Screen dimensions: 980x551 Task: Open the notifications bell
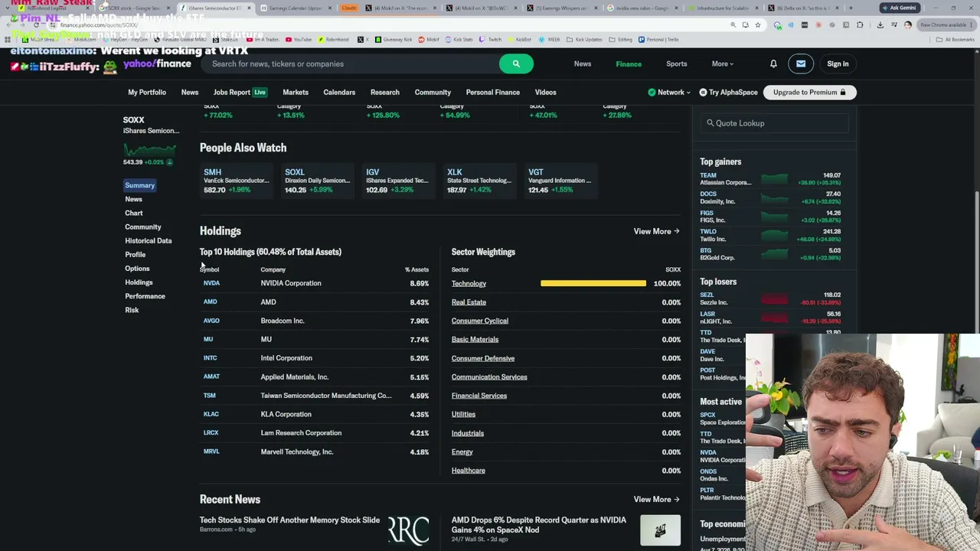773,64
